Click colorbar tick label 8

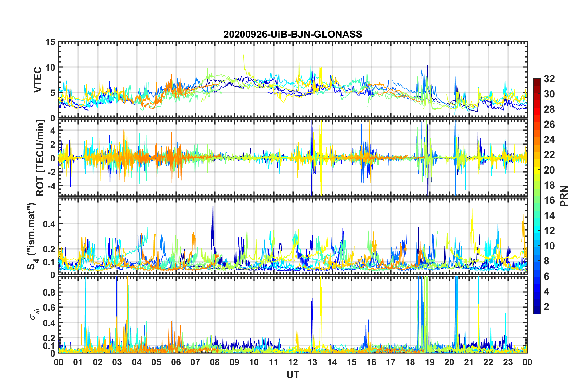[x=547, y=261]
